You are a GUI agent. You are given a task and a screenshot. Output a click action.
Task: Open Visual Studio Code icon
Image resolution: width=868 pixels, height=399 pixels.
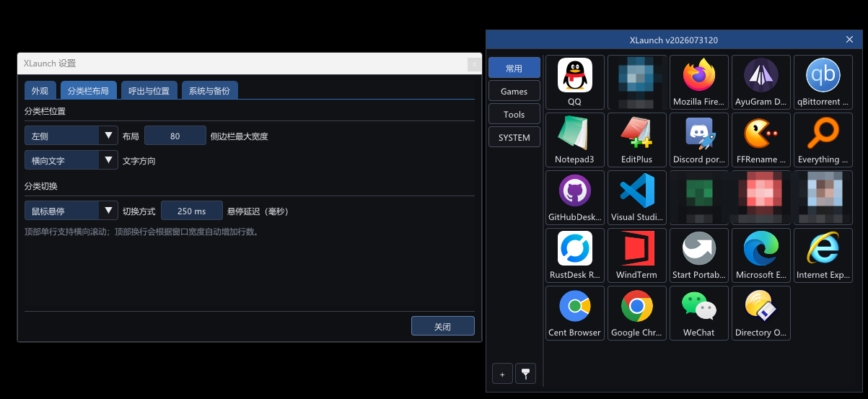tap(636, 198)
